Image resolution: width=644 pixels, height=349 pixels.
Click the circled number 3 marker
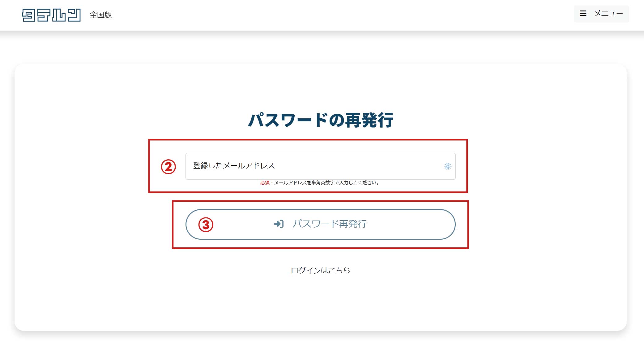click(x=206, y=225)
